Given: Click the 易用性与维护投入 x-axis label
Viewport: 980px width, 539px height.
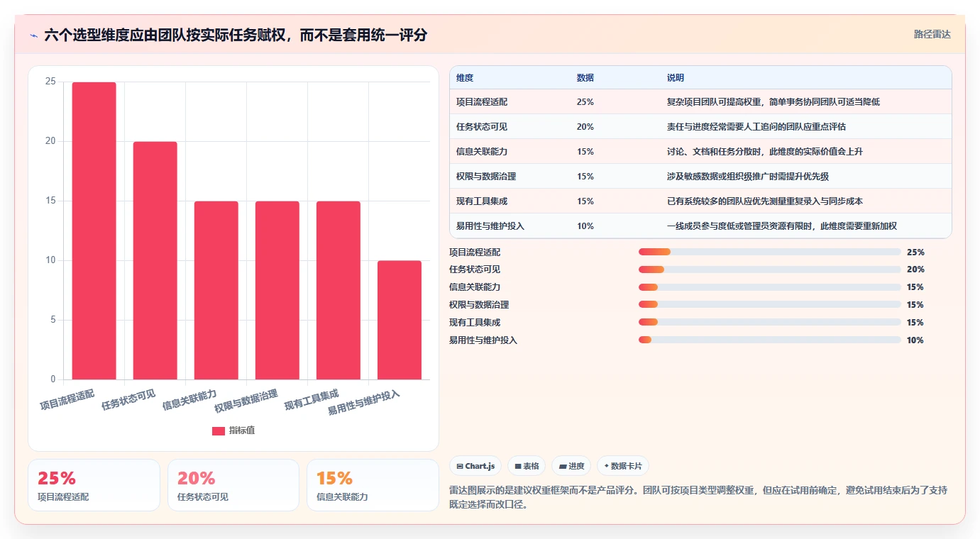Looking at the screenshot, I should click(363, 402).
